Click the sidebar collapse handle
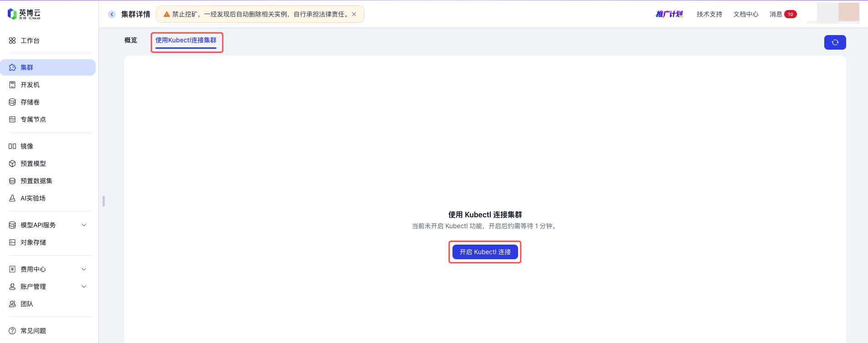Image resolution: width=868 pixels, height=343 pixels. (104, 201)
